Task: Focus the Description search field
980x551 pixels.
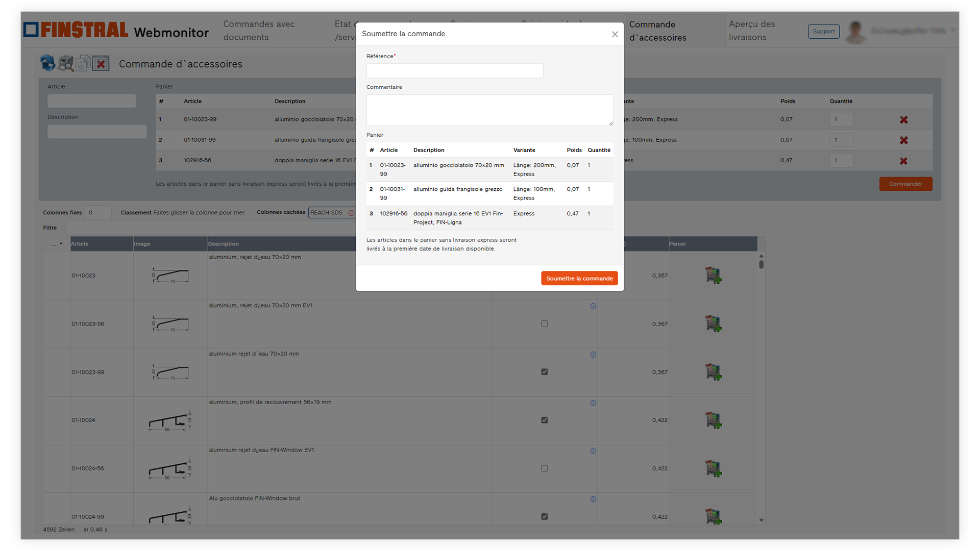Action: (97, 132)
